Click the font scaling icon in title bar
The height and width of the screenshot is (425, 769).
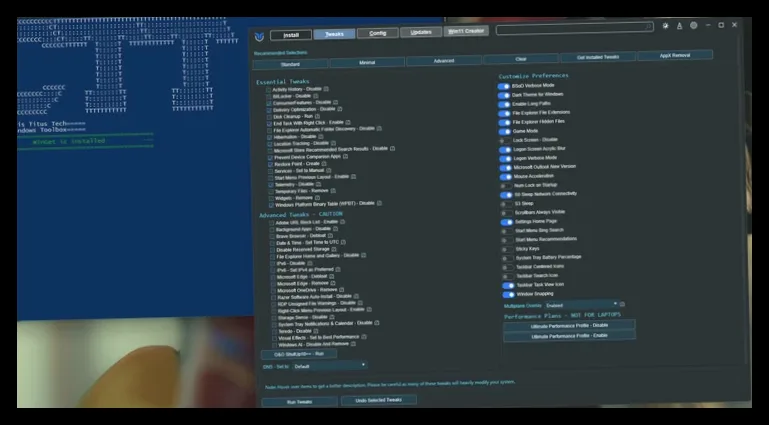[x=679, y=26]
